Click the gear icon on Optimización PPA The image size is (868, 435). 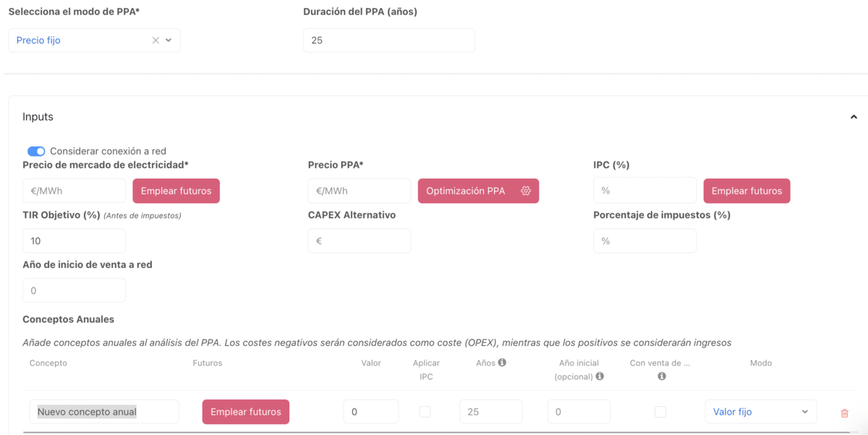tap(526, 191)
